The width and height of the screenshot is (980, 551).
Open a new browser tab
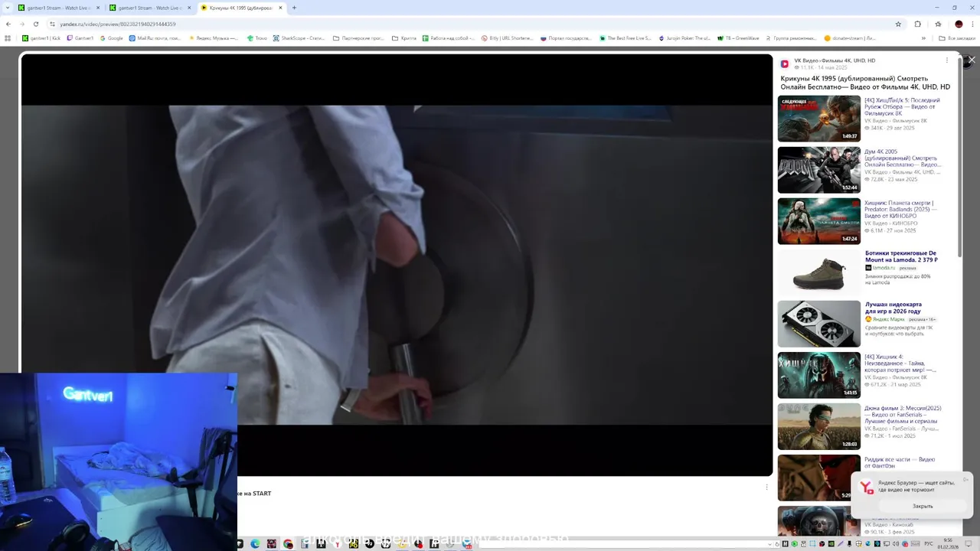click(x=294, y=8)
